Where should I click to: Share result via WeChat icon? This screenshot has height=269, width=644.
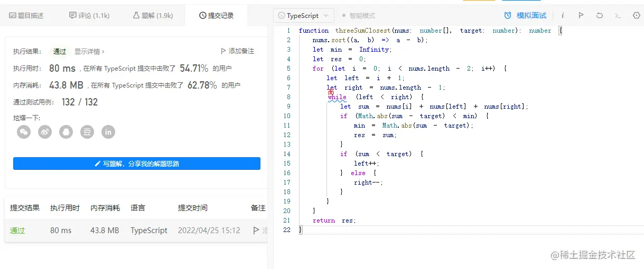(24, 132)
